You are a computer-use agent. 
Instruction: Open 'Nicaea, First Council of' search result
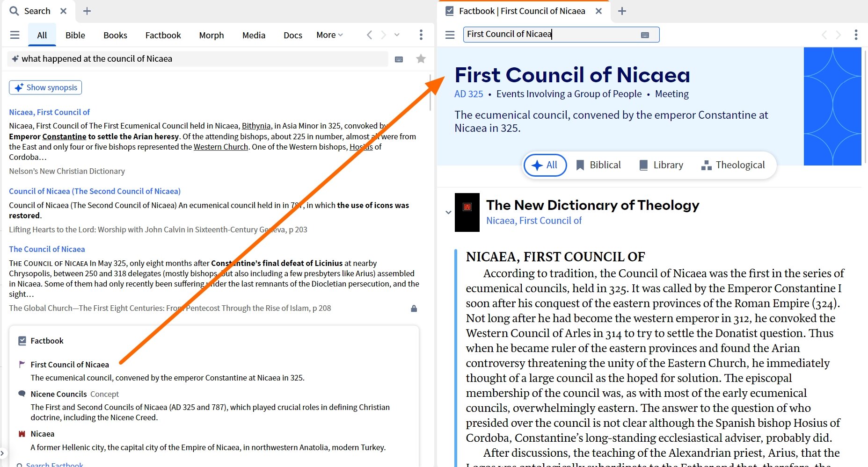point(50,112)
